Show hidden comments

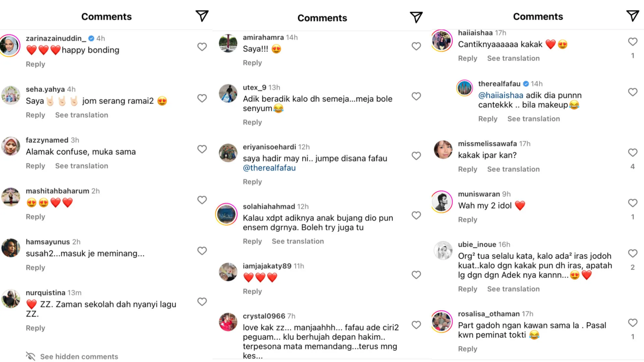point(79,357)
